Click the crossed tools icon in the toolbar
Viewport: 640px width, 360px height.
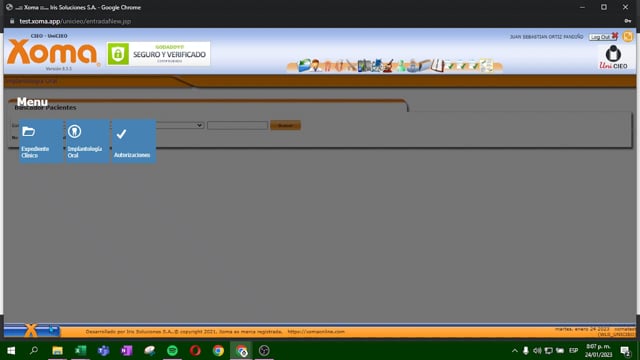pyautogui.click(x=351, y=65)
